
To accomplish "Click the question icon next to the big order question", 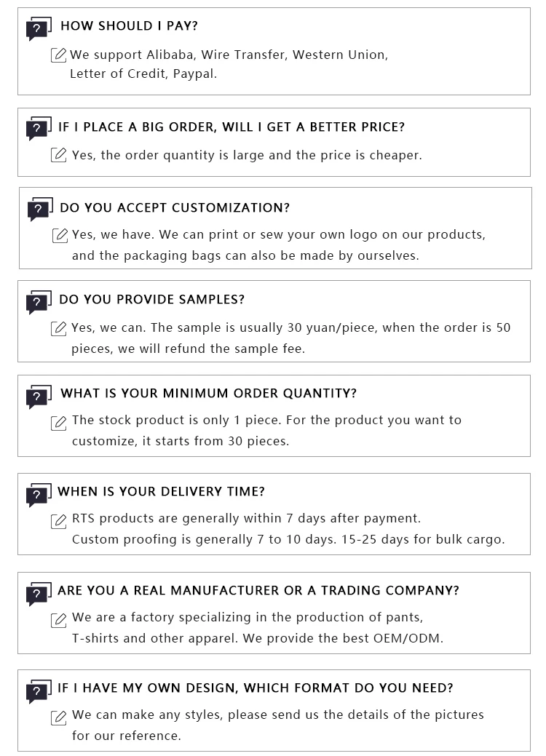I will click(38, 129).
